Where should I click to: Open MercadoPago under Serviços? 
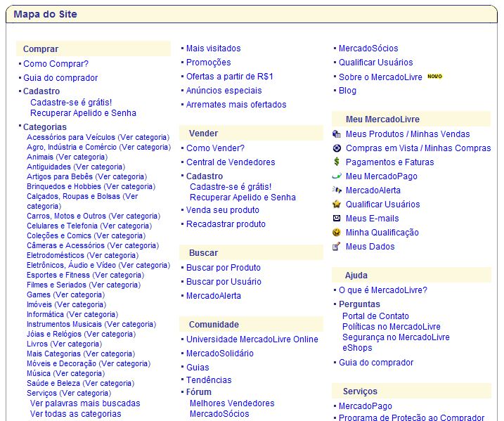coord(366,406)
